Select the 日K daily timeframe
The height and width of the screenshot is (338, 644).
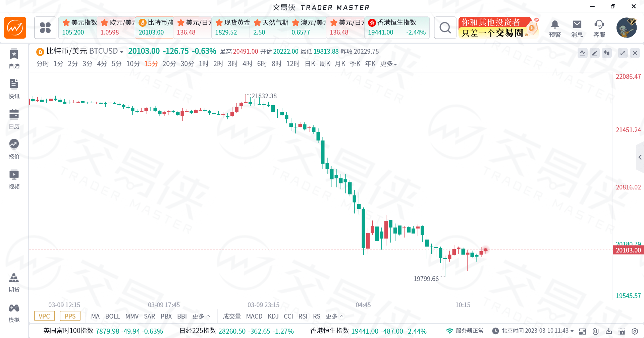310,64
